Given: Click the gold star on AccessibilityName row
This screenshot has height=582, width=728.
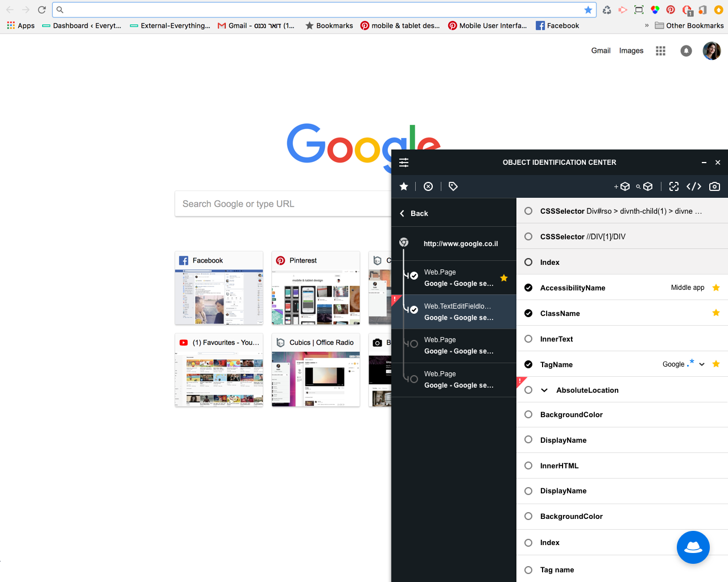Looking at the screenshot, I should 716,288.
